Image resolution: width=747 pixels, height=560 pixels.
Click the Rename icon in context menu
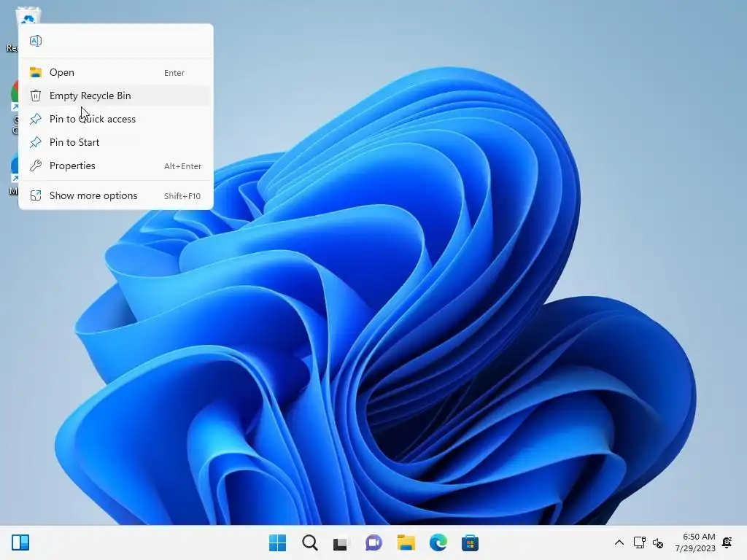(x=36, y=41)
